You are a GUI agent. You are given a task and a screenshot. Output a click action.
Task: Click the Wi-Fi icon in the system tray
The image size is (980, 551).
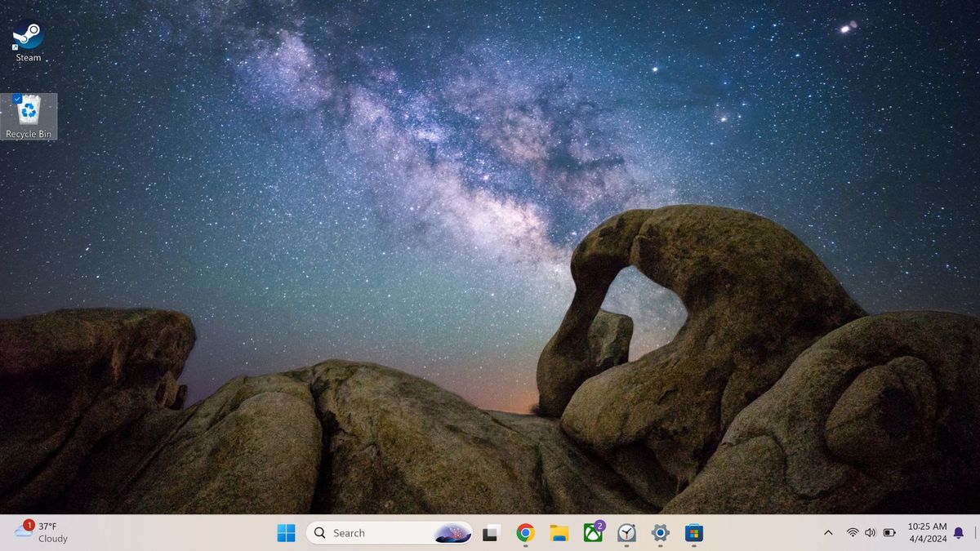pyautogui.click(x=853, y=532)
